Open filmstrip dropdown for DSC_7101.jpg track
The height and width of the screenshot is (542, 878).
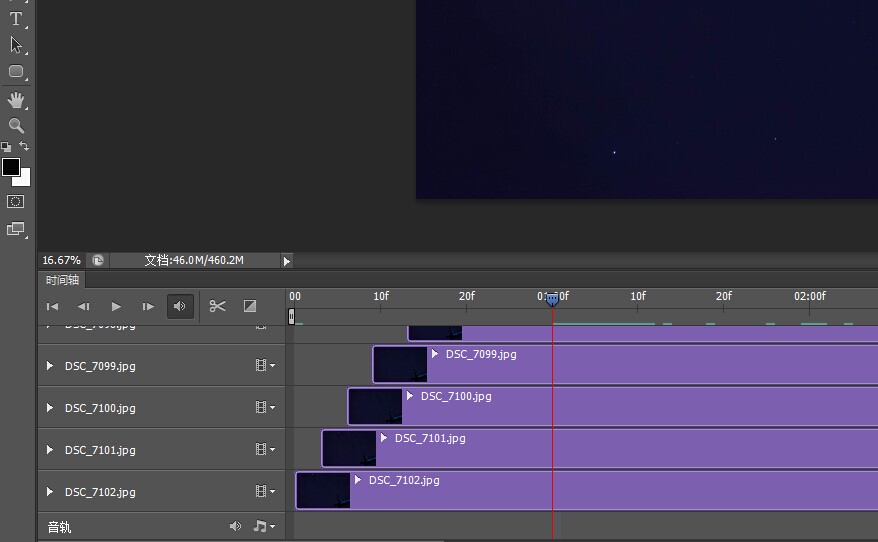264,450
